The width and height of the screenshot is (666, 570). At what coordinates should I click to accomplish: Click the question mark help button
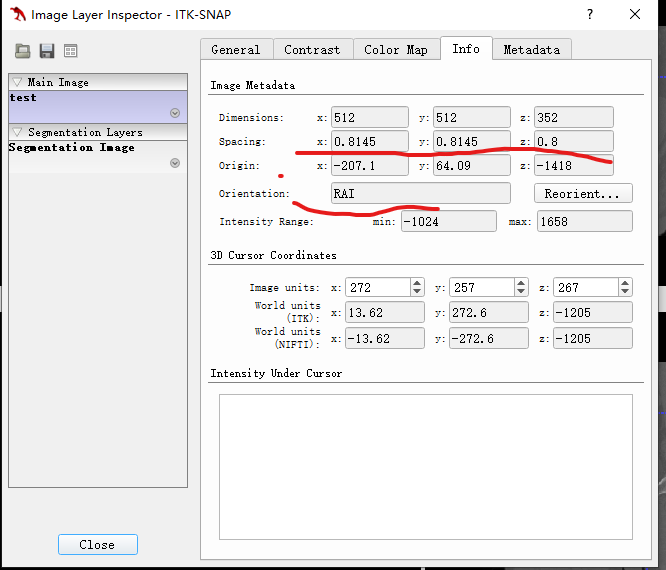590,14
